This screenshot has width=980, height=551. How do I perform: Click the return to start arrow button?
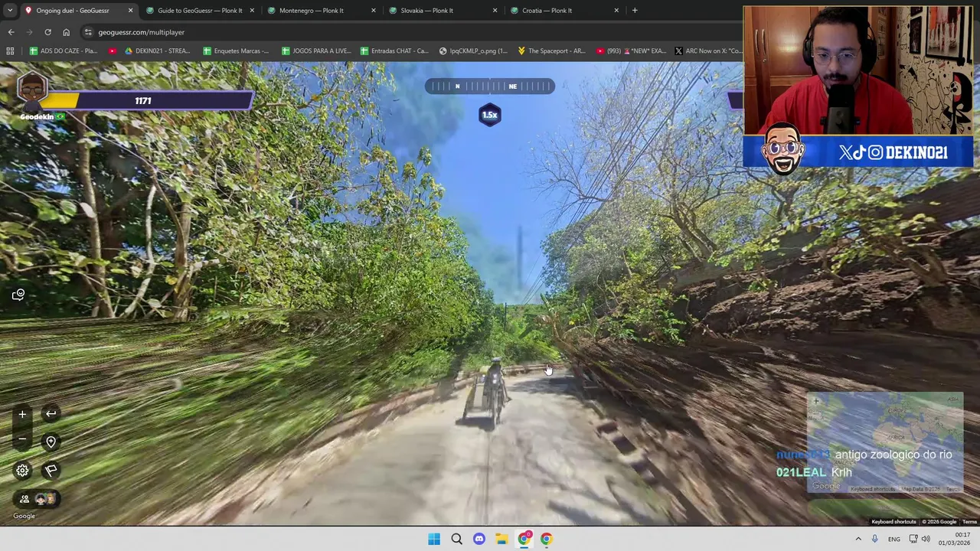coord(51,414)
